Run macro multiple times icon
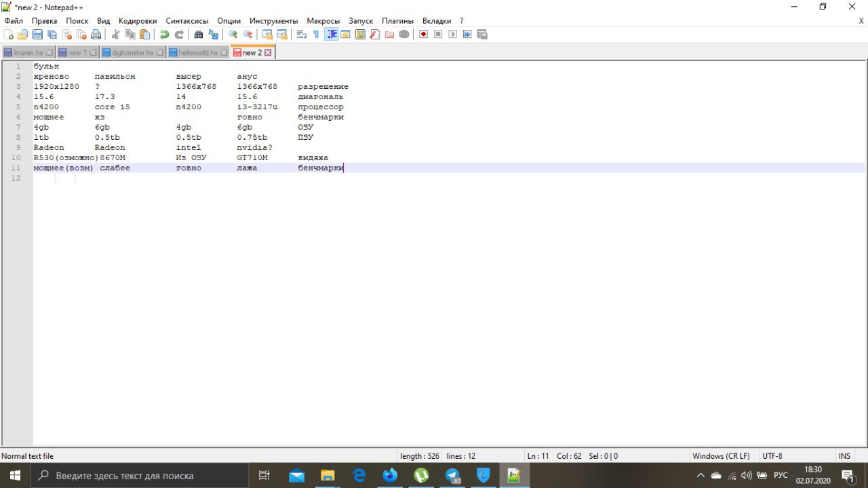 pos(467,35)
